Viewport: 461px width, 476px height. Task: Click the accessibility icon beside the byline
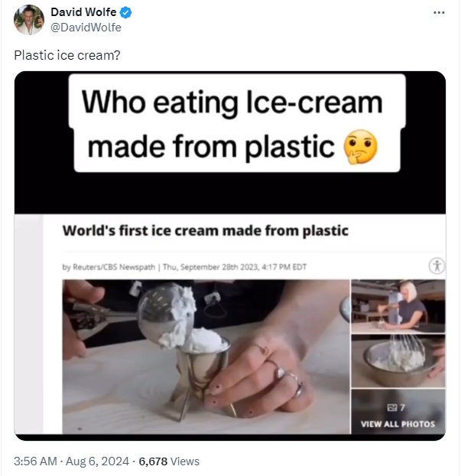coord(437,266)
